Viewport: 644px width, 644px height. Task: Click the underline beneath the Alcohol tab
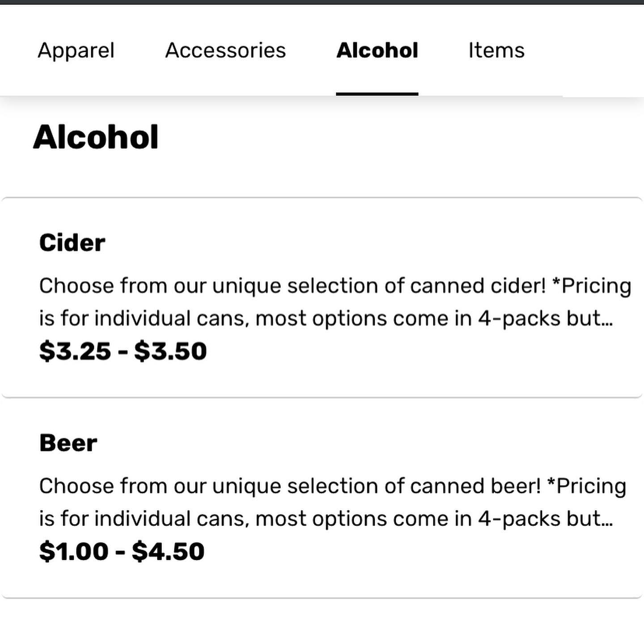(377, 93)
